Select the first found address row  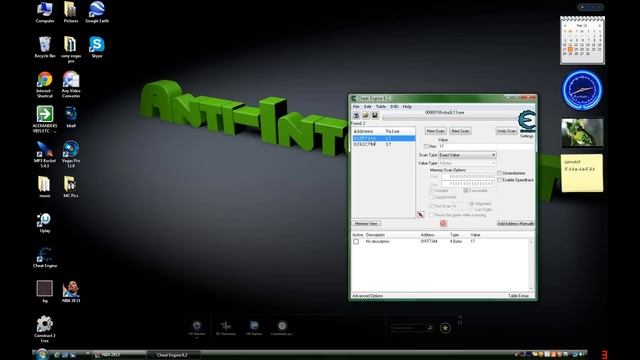[384, 139]
